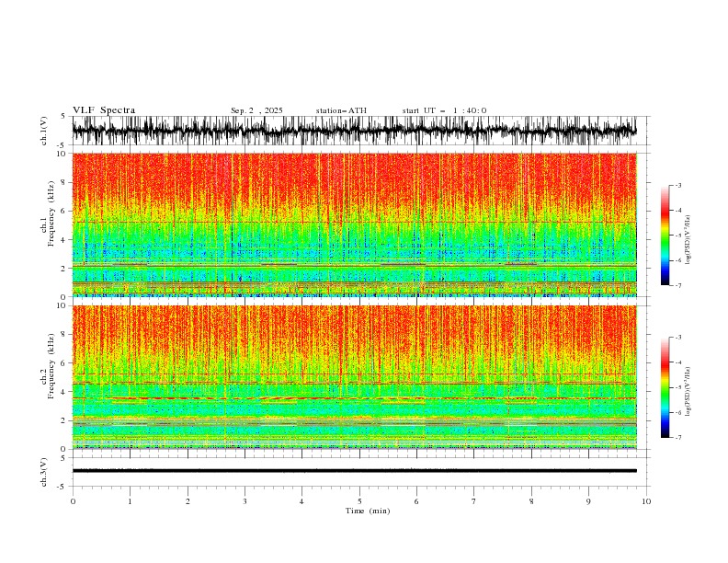Click the ch.1 spectrogram panel

(355, 224)
